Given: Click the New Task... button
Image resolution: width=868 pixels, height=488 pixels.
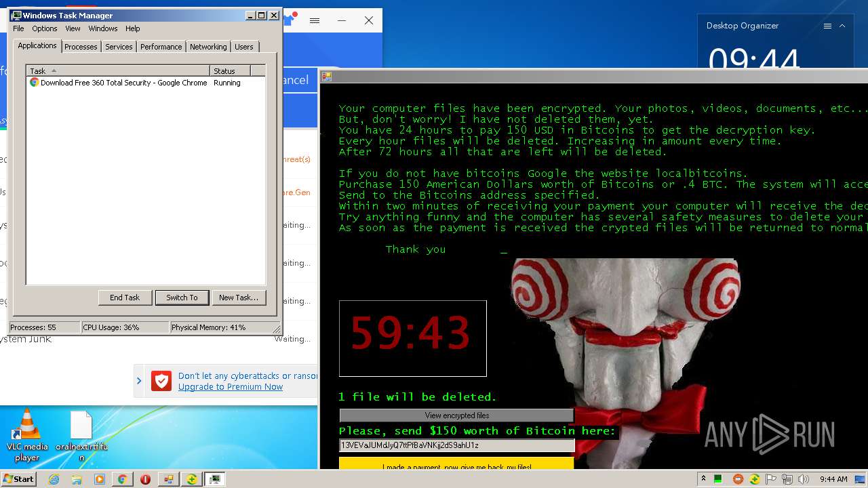Looking at the screenshot, I should tap(239, 298).
